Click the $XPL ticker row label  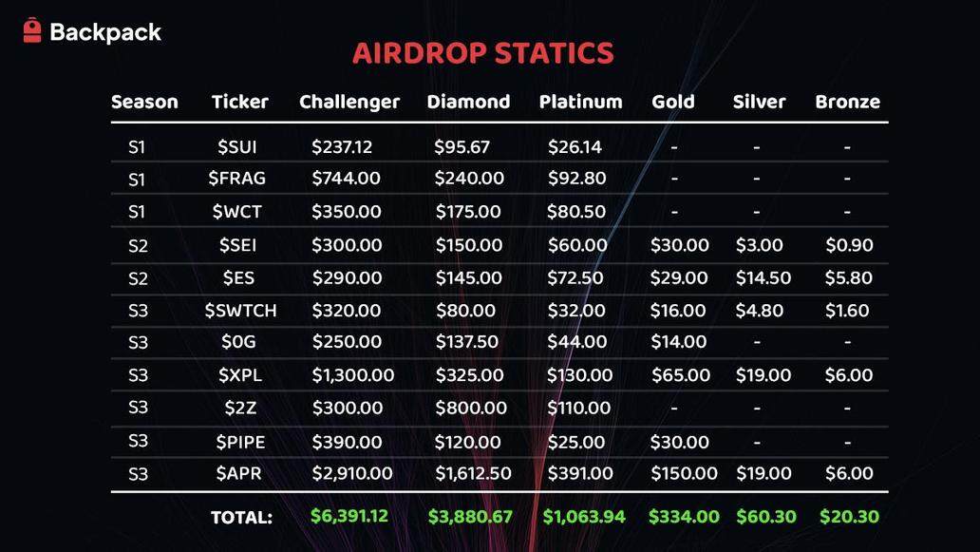tap(239, 375)
